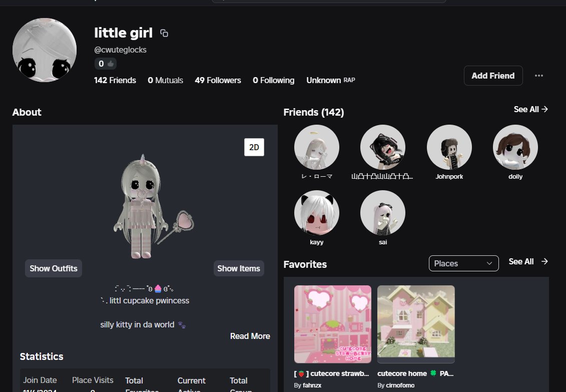This screenshot has width=566, height=392.
Task: View the 142 Friends list
Action: (115, 80)
